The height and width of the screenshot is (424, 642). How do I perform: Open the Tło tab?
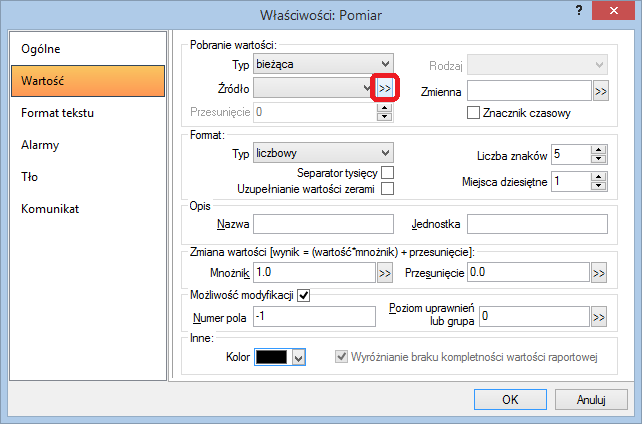[88, 176]
